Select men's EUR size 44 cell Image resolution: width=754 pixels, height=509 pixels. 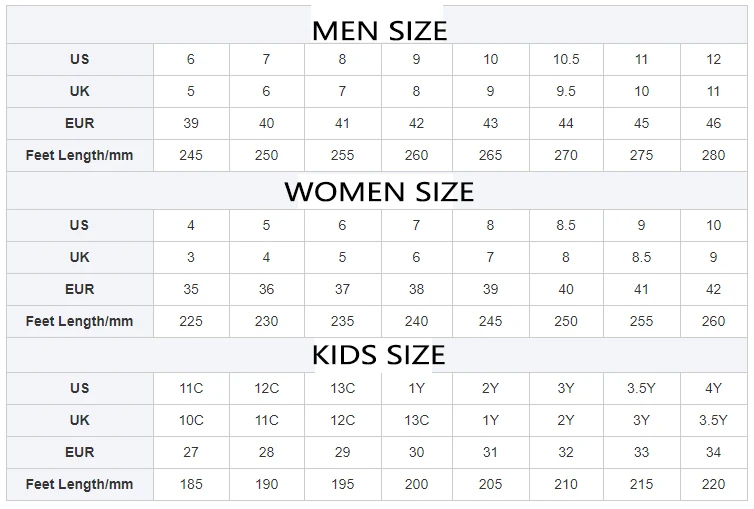point(566,123)
